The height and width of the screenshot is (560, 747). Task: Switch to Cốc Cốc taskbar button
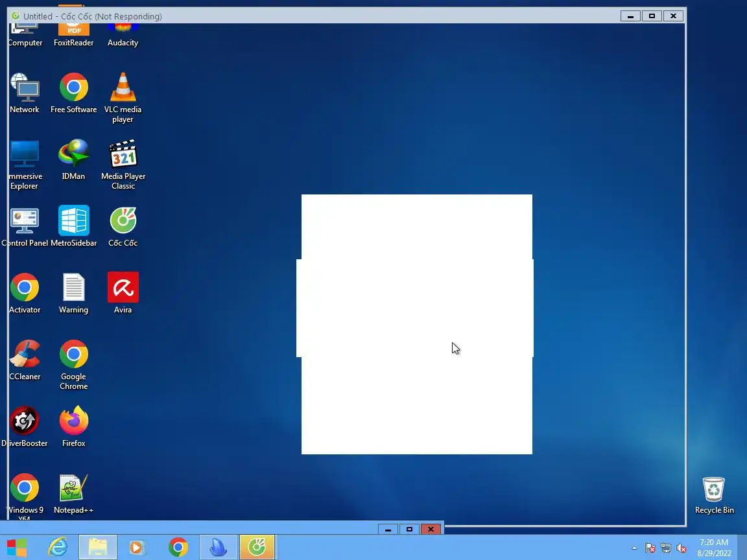257,547
